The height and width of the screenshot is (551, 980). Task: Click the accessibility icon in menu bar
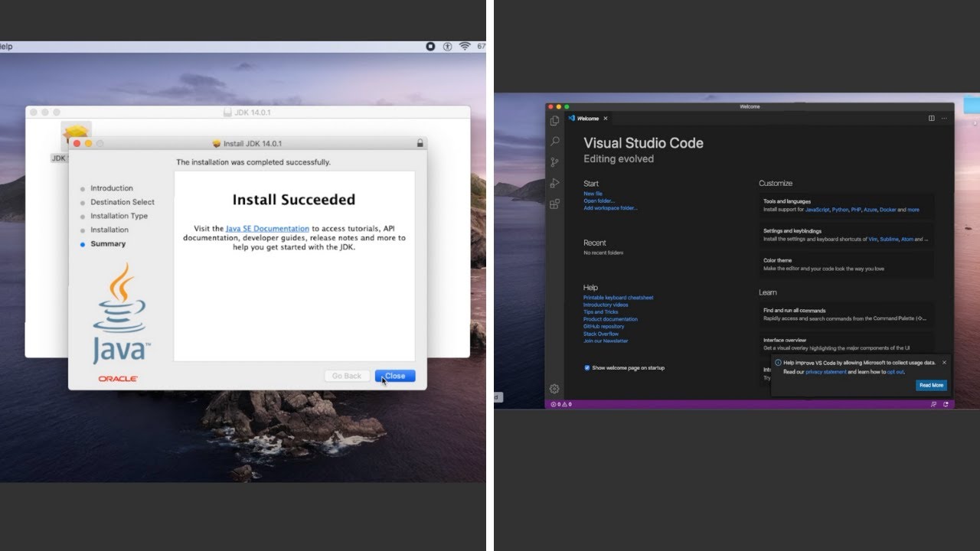[x=447, y=47]
